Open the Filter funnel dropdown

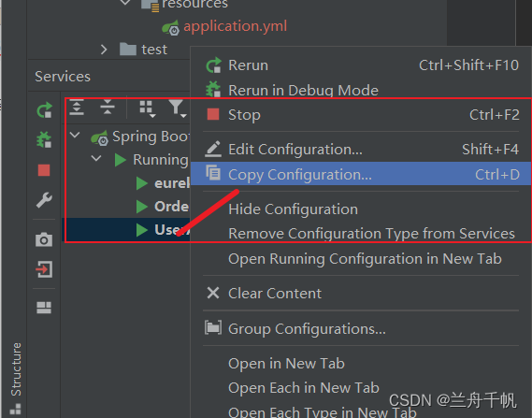tap(178, 108)
